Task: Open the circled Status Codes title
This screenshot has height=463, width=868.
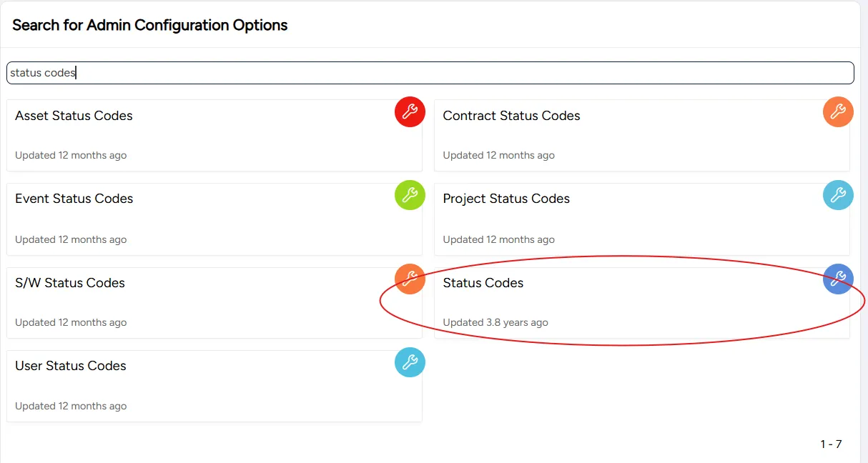Action: (x=483, y=283)
